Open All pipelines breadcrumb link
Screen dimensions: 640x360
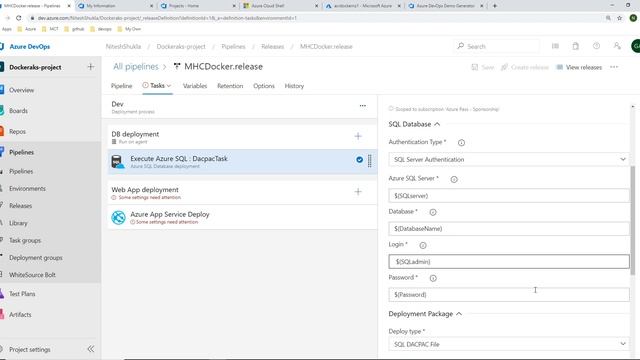coord(136,67)
